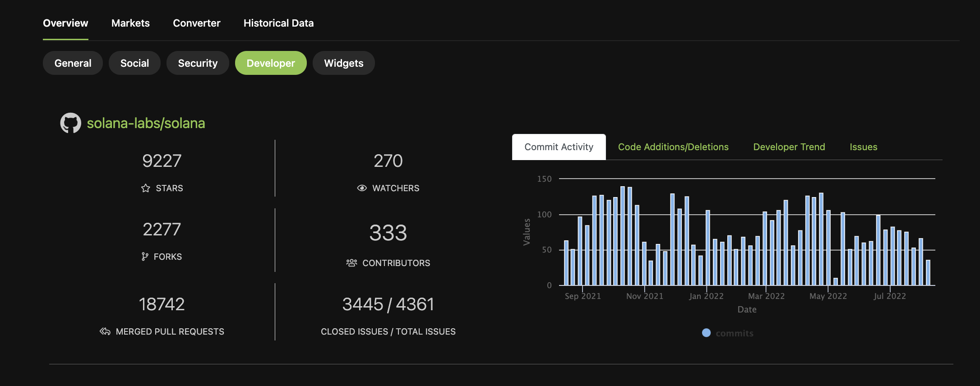Show the Widgets section
Image resolution: width=980 pixels, height=386 pixels.
[344, 63]
